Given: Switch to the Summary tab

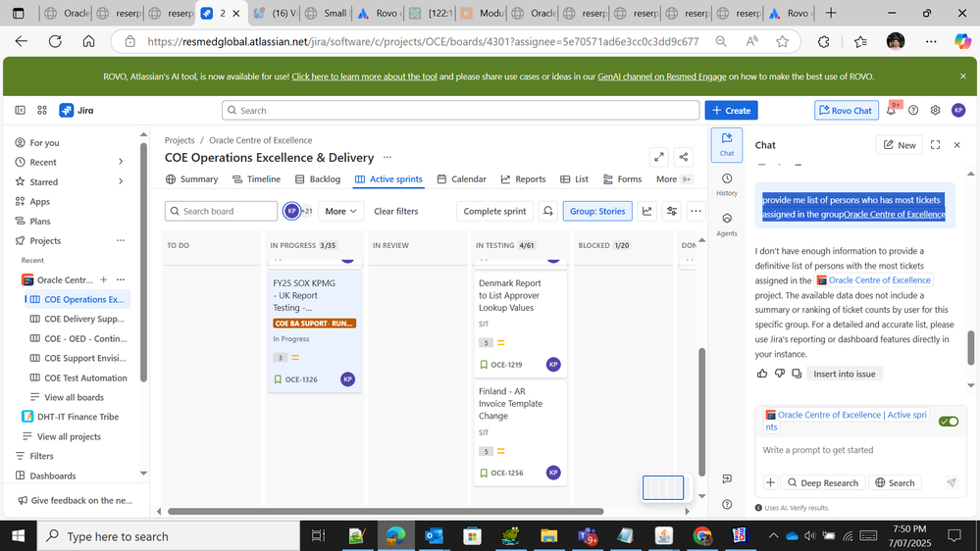Looking at the screenshot, I should [x=192, y=178].
